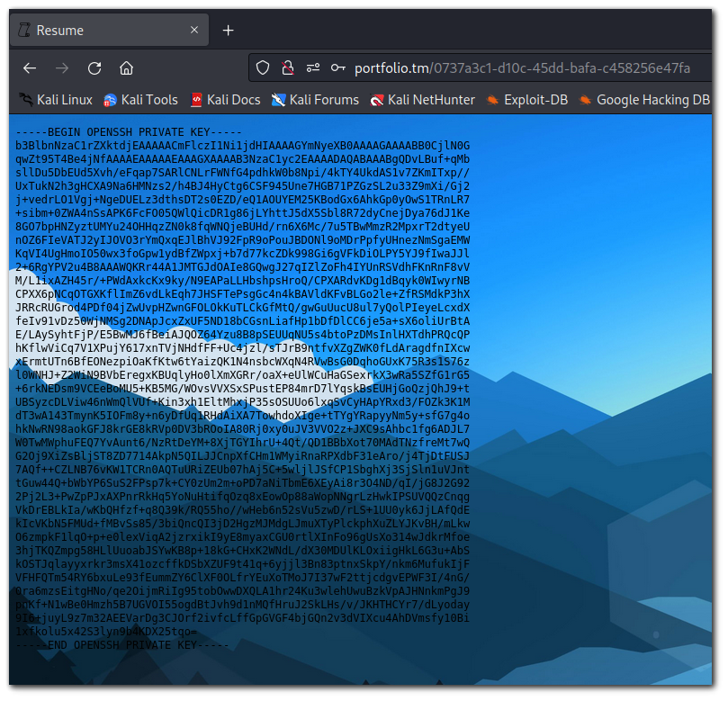Viewport: 728px width, 701px height.
Task: Click the home button
Action: pyautogui.click(x=126, y=67)
